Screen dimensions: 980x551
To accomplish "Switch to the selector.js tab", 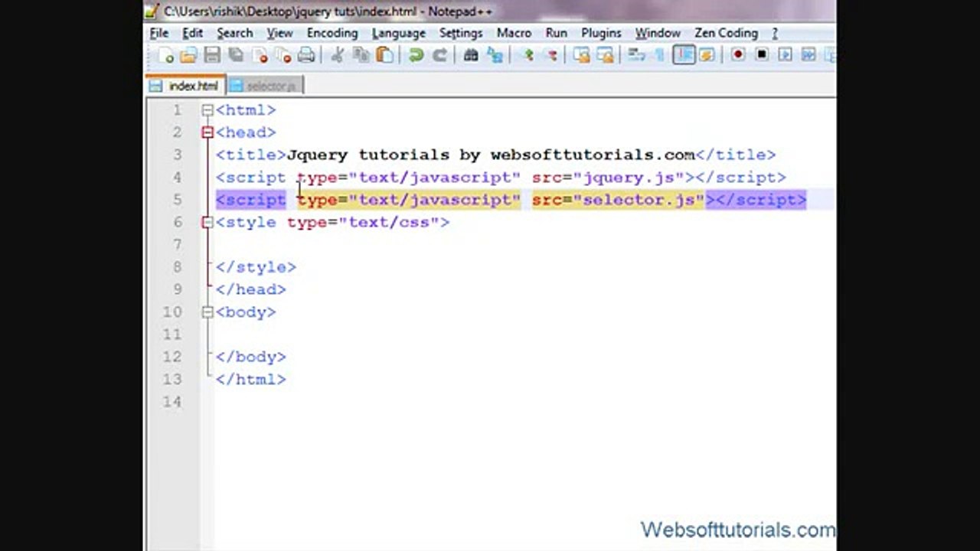I will click(265, 86).
